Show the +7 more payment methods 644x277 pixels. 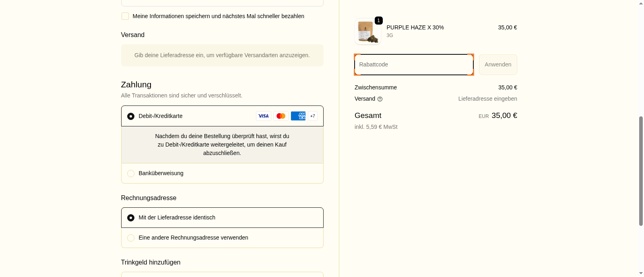pyautogui.click(x=313, y=116)
